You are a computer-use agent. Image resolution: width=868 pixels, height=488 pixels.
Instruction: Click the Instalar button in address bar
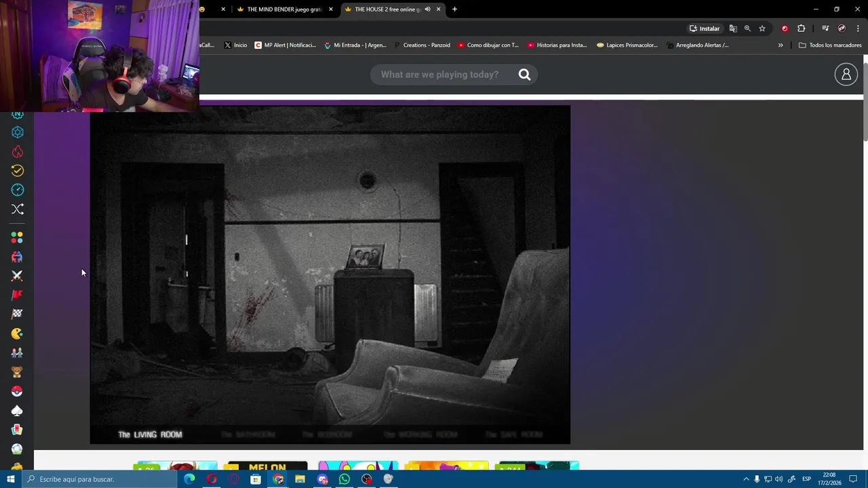705,28
